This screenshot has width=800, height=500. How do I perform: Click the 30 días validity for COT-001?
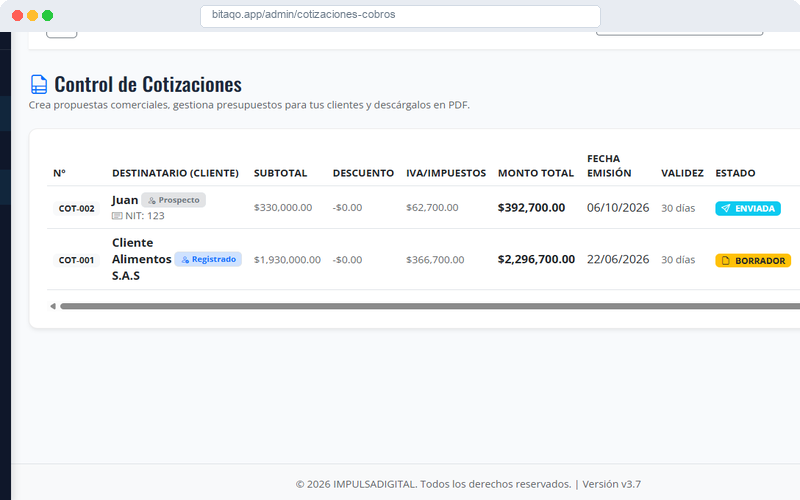coord(678,260)
